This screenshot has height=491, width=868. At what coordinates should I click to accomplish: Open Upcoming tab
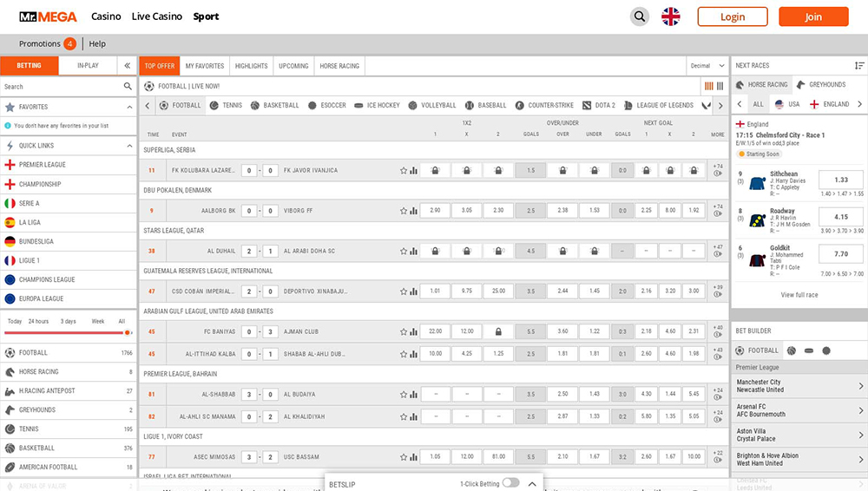click(x=293, y=66)
